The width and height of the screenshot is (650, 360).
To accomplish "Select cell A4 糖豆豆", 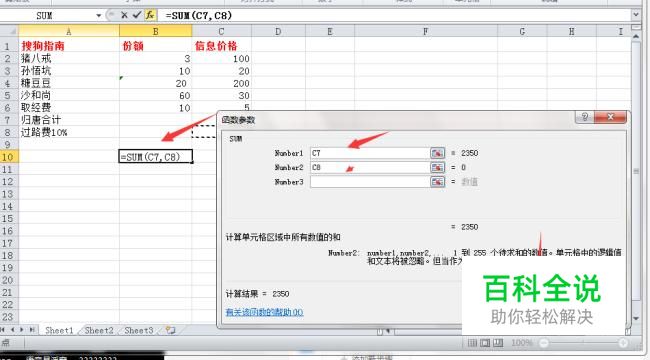I will pos(69,83).
